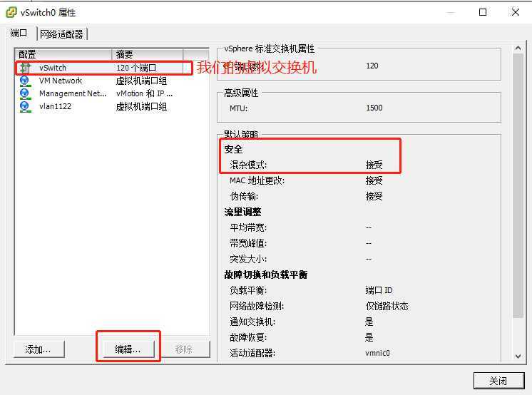Click the 安全 section heading

tap(233, 149)
